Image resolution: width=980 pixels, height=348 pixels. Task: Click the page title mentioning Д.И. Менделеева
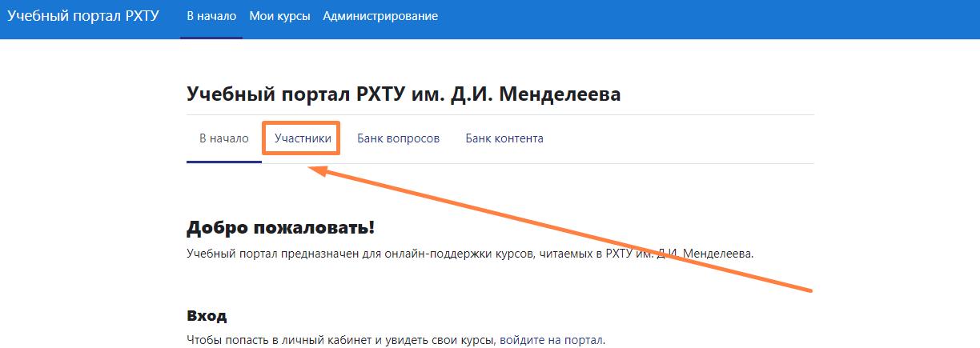404,94
